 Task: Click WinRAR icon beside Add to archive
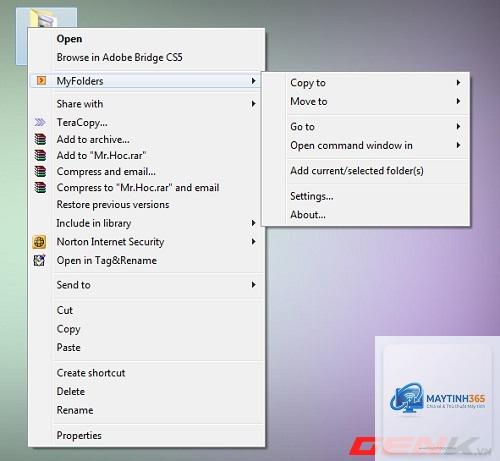(40, 139)
